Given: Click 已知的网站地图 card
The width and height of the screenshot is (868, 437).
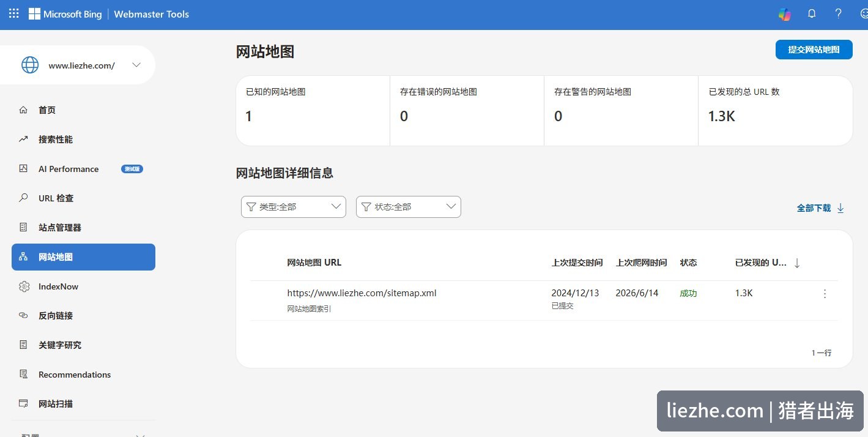Looking at the screenshot, I should pyautogui.click(x=313, y=111).
